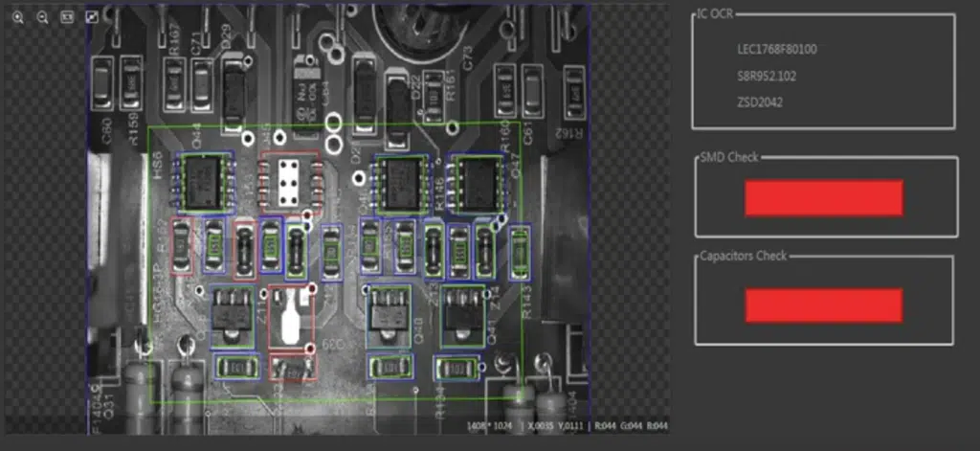Select OCR result ZSD2042

tap(759, 101)
